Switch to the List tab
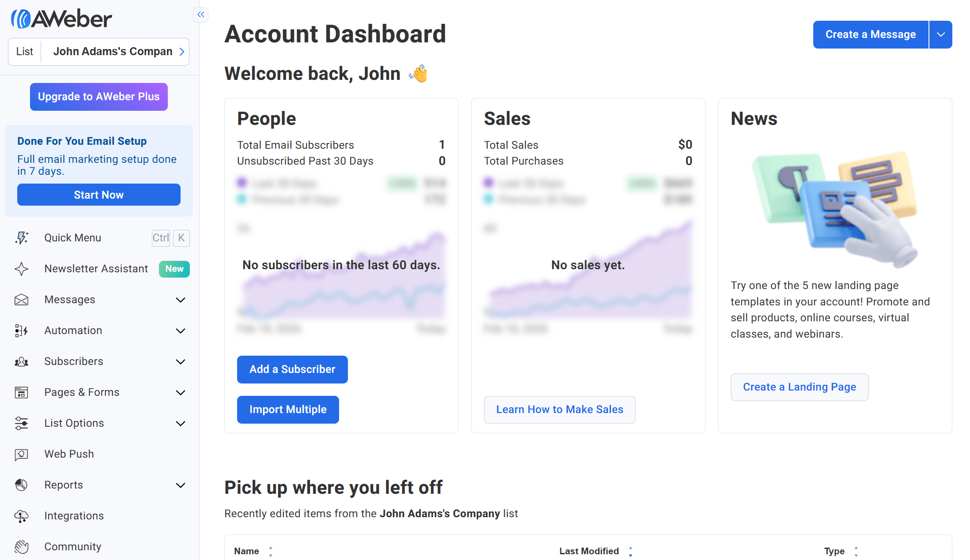The height and width of the screenshot is (560, 970). pyautogui.click(x=24, y=51)
